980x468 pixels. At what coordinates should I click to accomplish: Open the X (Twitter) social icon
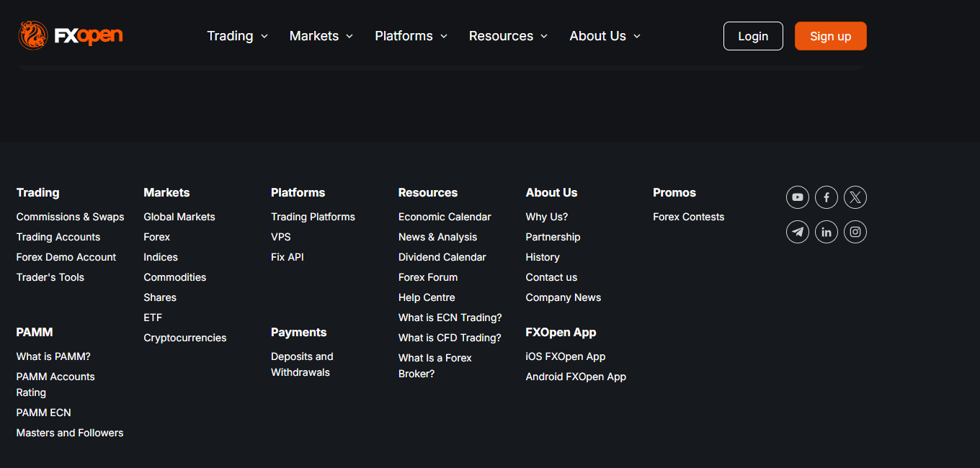[x=855, y=197]
